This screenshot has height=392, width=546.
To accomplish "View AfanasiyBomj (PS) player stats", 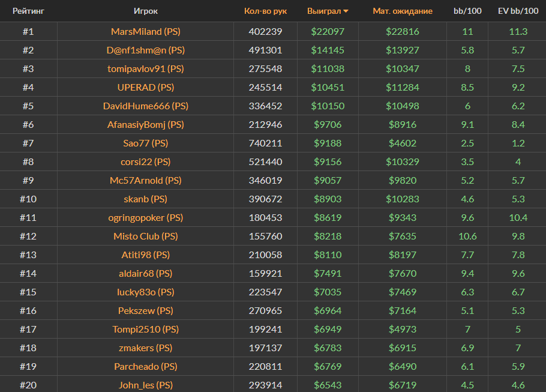I will pyautogui.click(x=145, y=124).
